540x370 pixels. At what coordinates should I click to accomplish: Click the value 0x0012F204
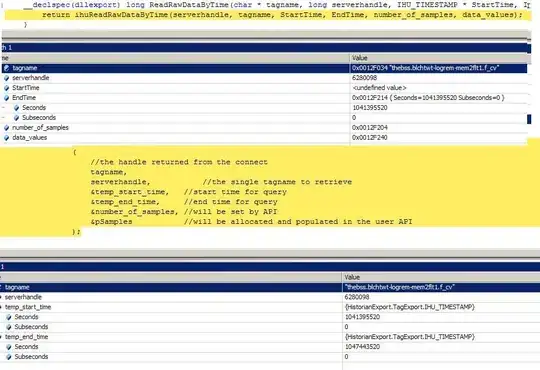point(370,128)
